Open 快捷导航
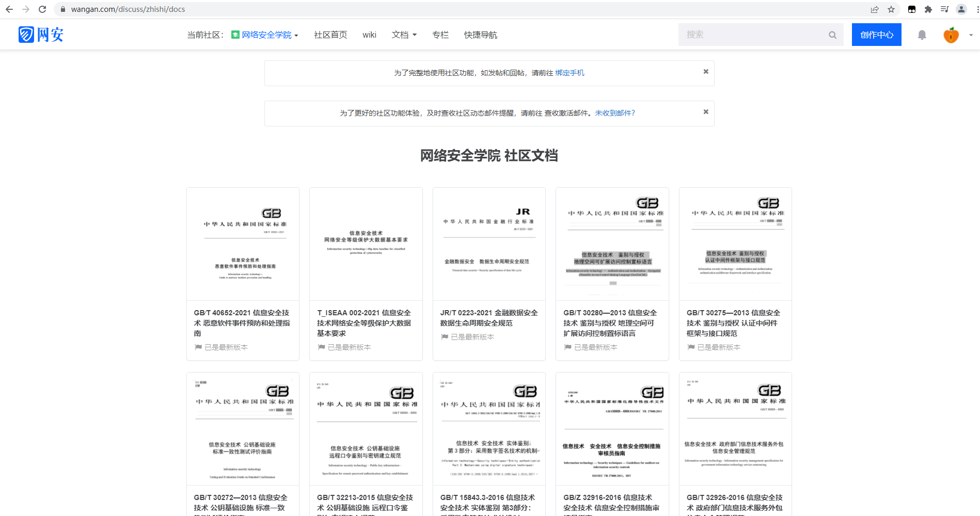980x516 pixels. pos(481,35)
